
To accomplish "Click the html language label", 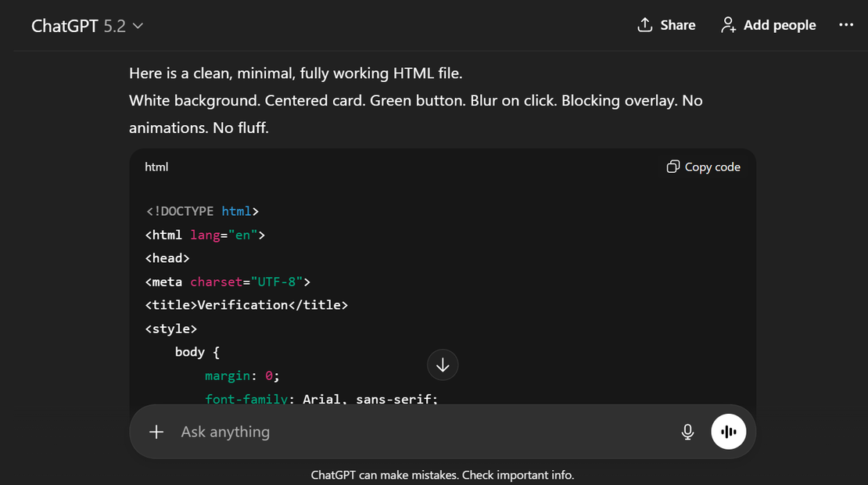I will coord(156,167).
